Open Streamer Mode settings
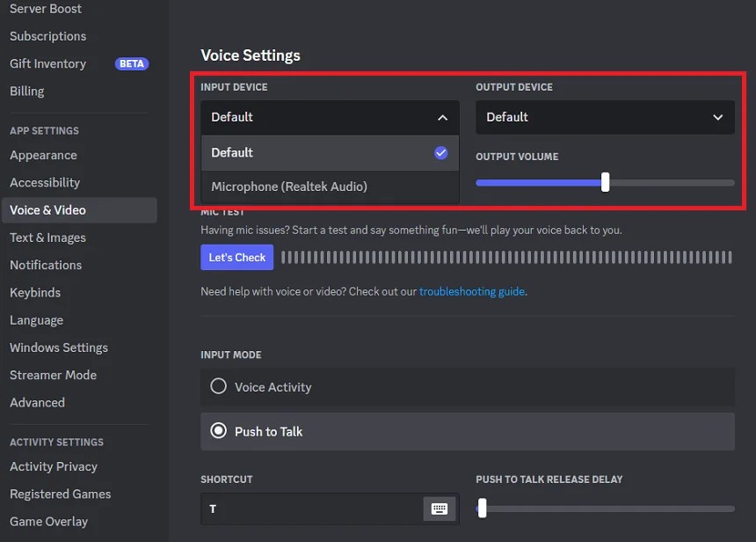The height and width of the screenshot is (542, 756). [53, 375]
